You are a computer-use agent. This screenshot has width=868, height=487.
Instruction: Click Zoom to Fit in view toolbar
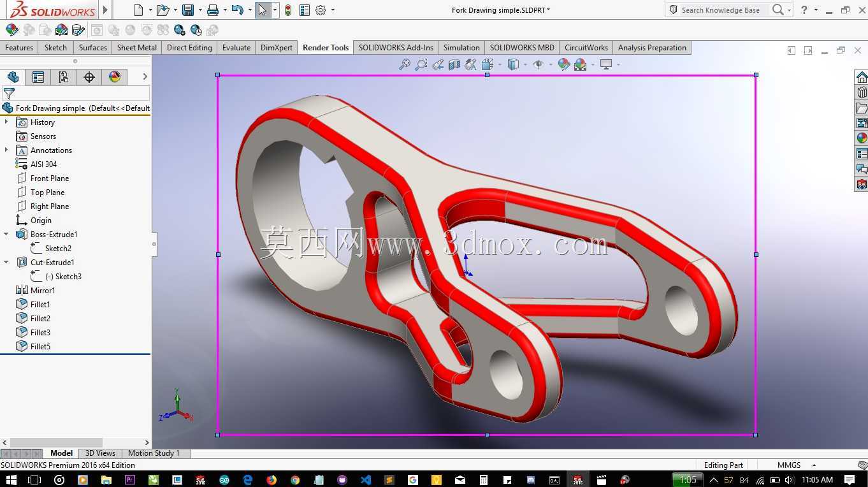405,64
